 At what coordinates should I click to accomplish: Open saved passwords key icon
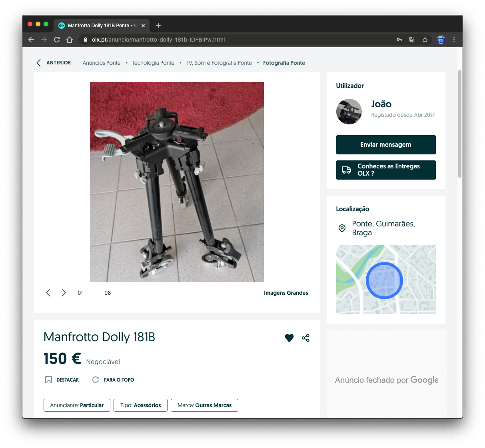click(x=399, y=40)
